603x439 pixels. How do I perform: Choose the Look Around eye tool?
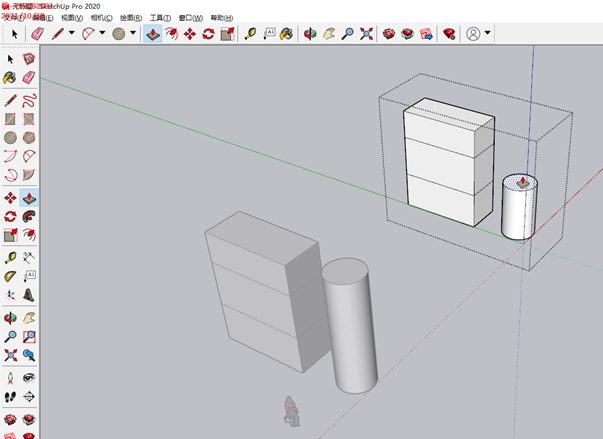click(x=29, y=377)
